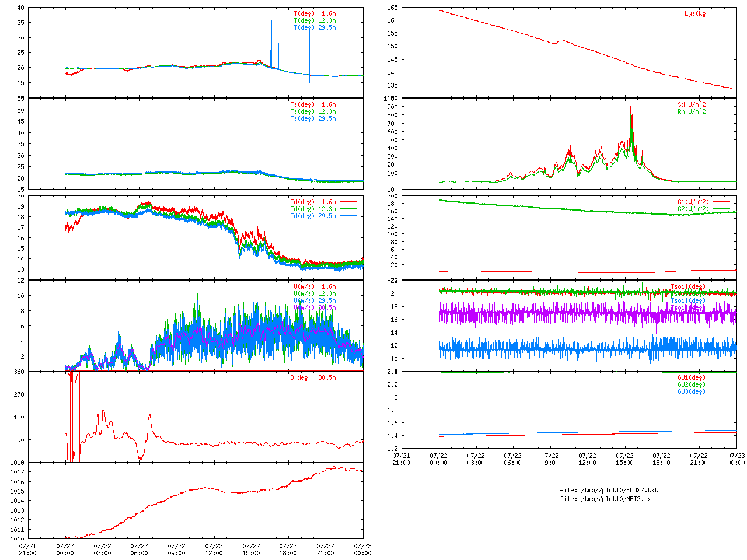The width and height of the screenshot is (747, 560).
Task: Click the 270 tick on the wind direction axis
Action: tap(19, 394)
